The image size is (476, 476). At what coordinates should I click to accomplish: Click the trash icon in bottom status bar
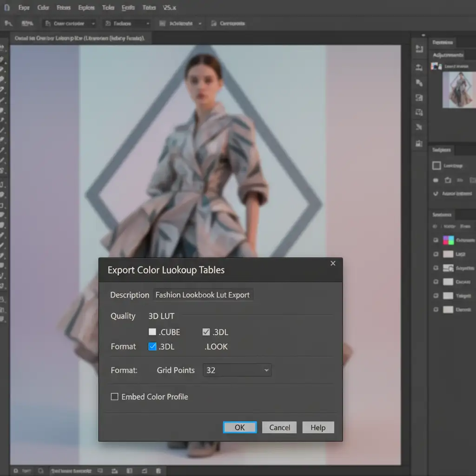coord(159,471)
